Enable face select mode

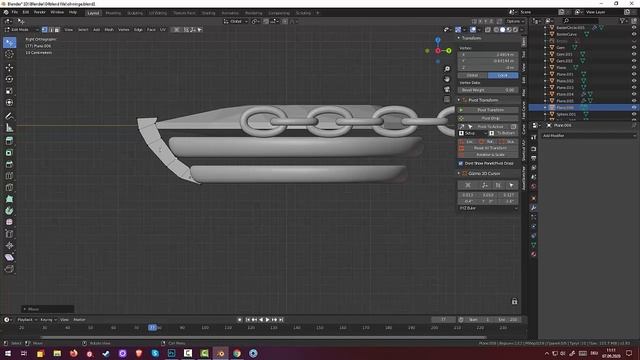57,29
